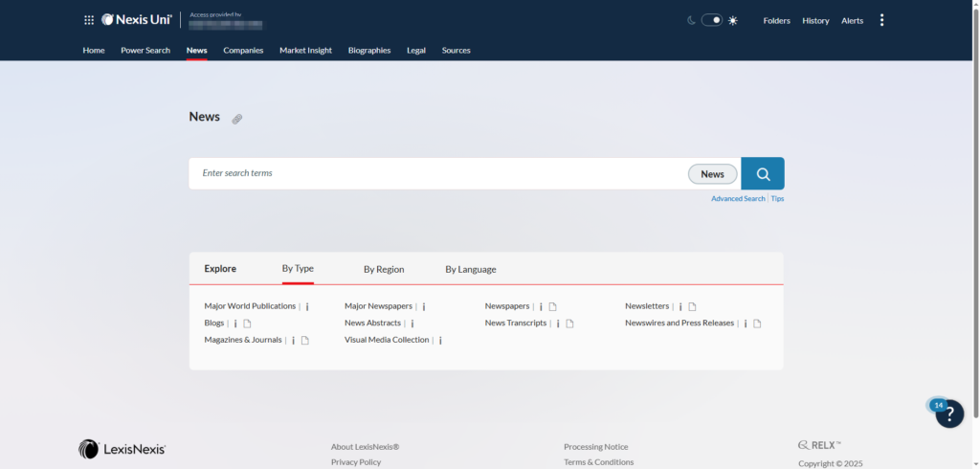Open Power Search in the navigation bar

(145, 51)
